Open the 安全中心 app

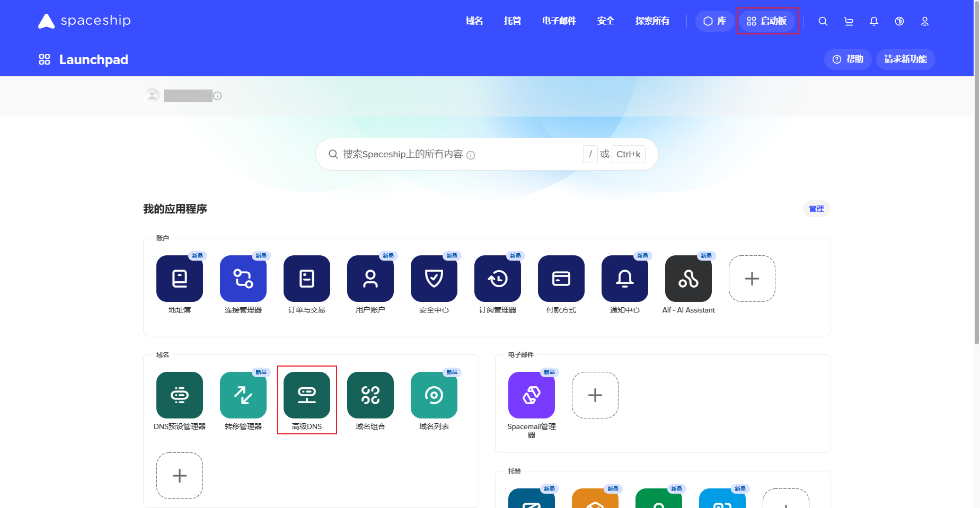pyautogui.click(x=434, y=279)
